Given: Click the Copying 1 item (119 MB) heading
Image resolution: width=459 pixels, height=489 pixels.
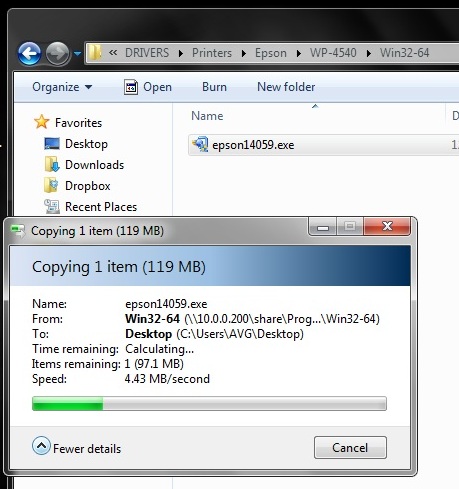Looking at the screenshot, I should tap(119, 267).
